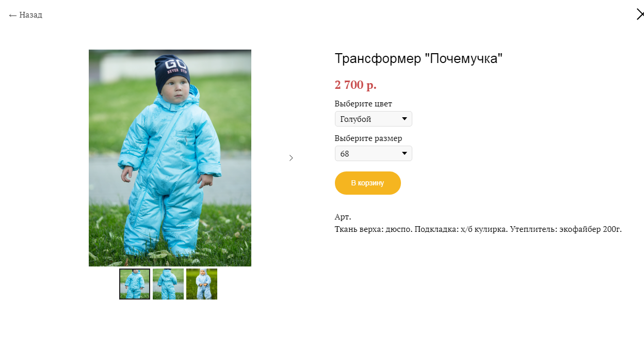Close the product popup with the X
Screen dimensions: 644x346
pos(640,14)
